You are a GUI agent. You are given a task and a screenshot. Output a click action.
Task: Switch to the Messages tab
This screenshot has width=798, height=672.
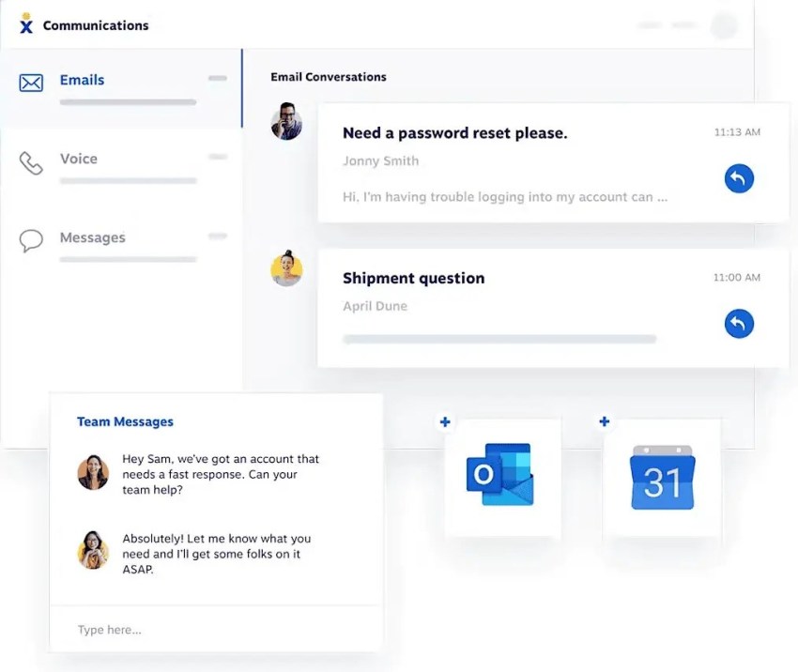[120, 246]
